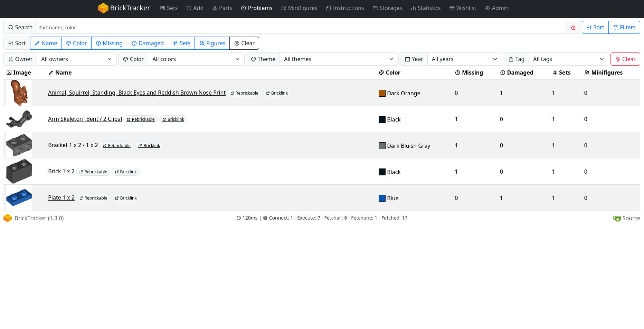Click the squirrel part thumbnail
The image size is (644, 329).
pyautogui.click(x=19, y=93)
